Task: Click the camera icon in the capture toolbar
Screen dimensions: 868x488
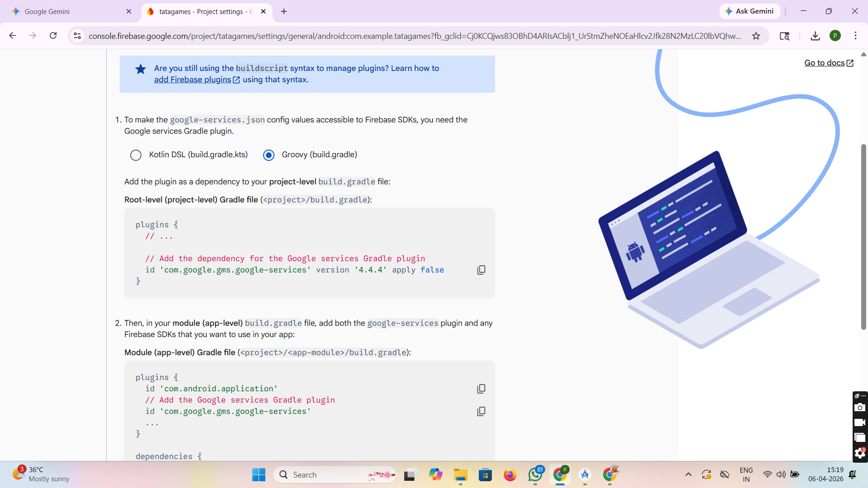Action: point(859,408)
